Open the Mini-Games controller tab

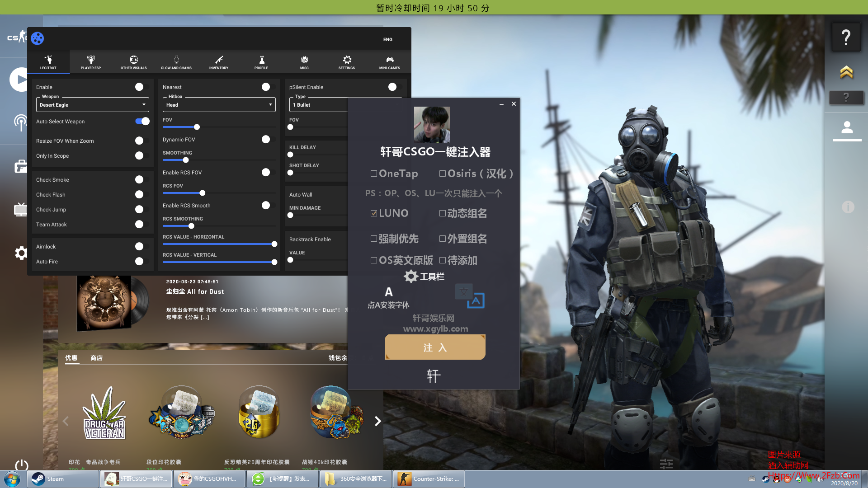pyautogui.click(x=390, y=62)
